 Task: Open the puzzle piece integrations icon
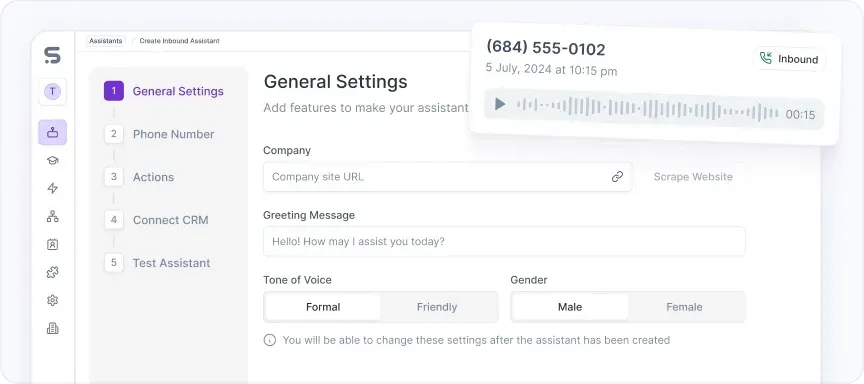pos(52,272)
